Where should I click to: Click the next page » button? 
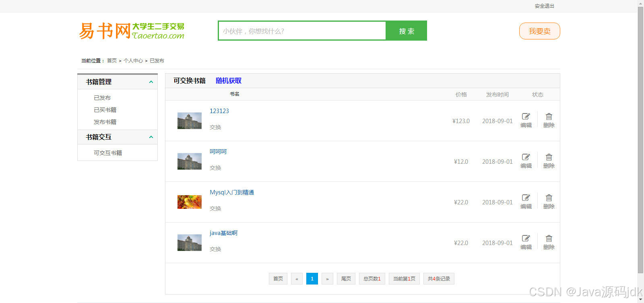pyautogui.click(x=327, y=278)
